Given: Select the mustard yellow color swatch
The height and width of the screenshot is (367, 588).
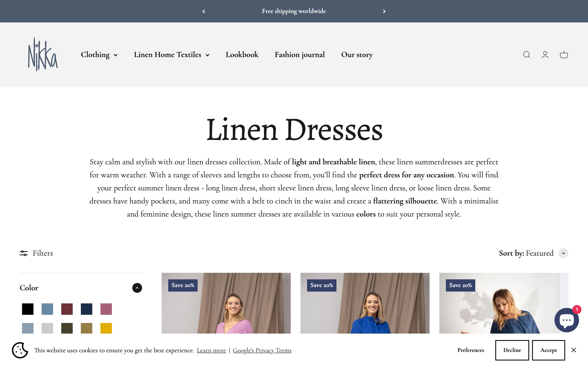Looking at the screenshot, I should 106,328.
